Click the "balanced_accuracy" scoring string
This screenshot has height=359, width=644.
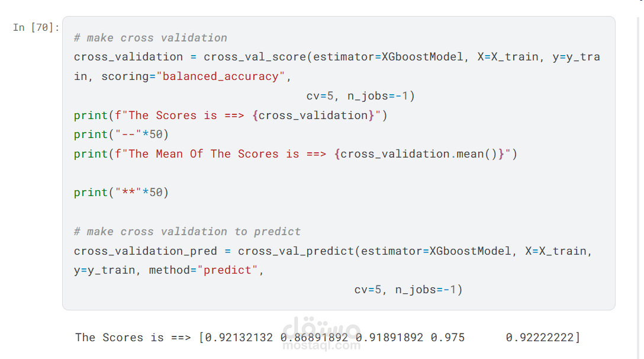pyautogui.click(x=221, y=76)
